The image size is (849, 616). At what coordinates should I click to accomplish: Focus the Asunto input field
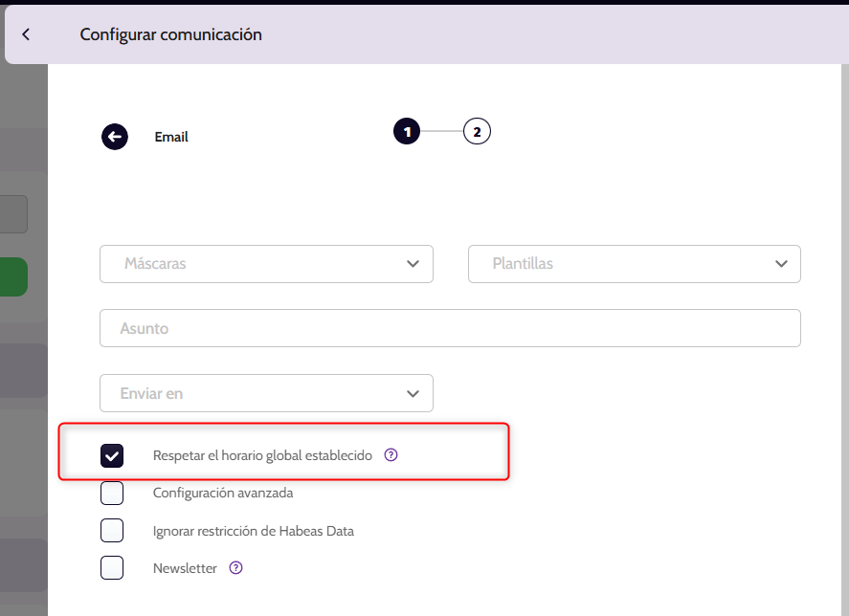coord(450,328)
